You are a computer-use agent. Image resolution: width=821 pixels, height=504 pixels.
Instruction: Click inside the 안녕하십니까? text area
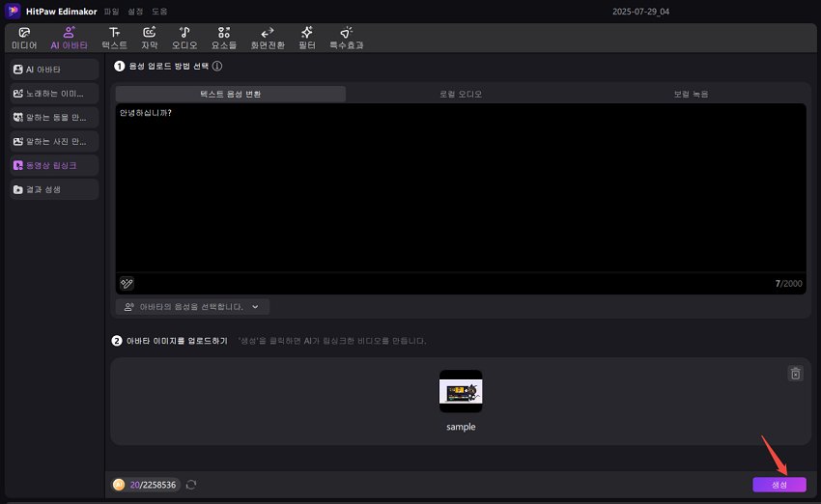(x=460, y=188)
